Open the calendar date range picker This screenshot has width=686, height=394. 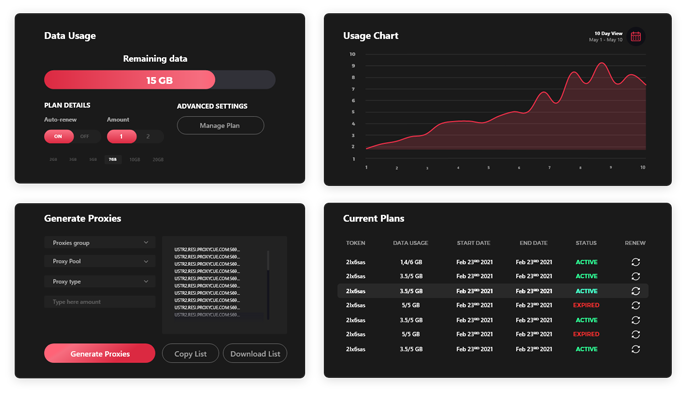point(636,36)
